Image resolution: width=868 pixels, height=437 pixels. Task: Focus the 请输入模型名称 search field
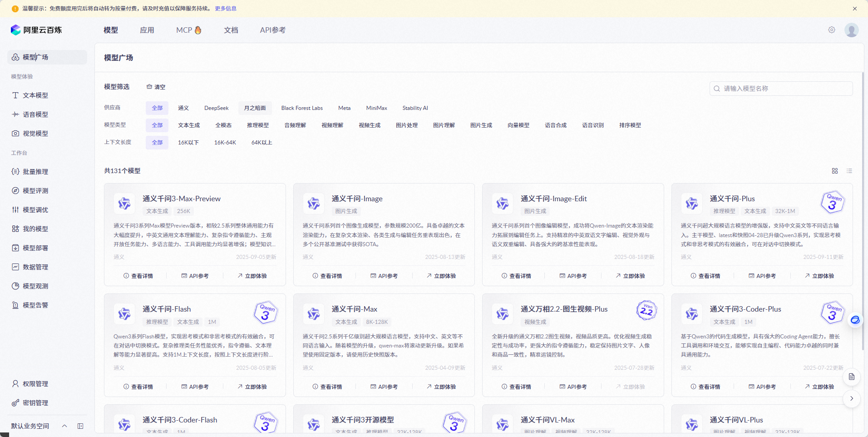781,89
